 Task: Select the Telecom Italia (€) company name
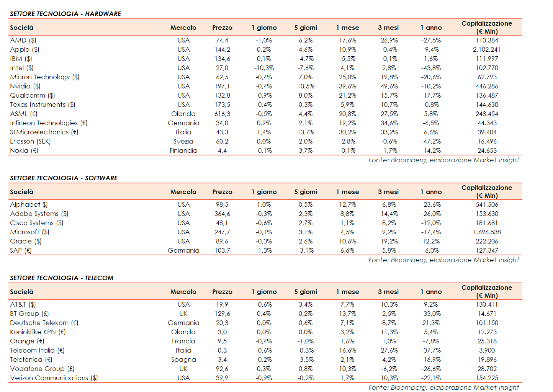(x=37, y=350)
